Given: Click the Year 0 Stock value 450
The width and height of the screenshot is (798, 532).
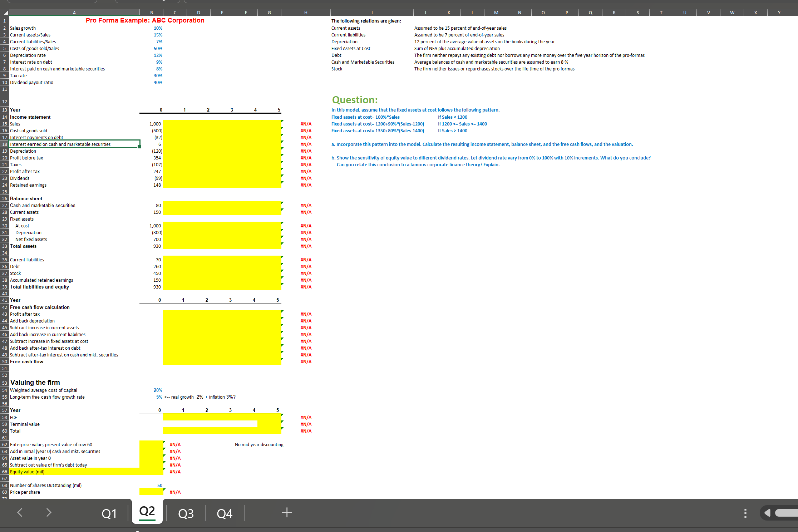Looking at the screenshot, I should pos(157,273).
